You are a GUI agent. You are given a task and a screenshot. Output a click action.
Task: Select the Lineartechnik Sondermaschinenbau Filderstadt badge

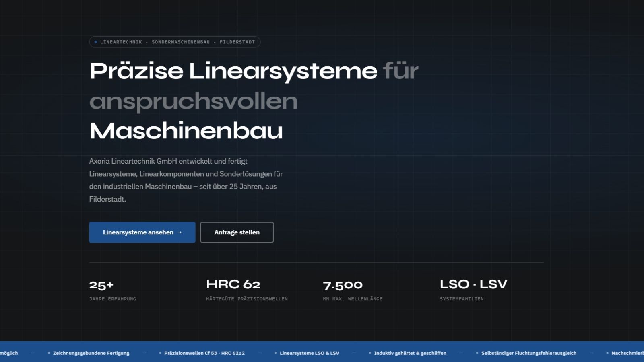point(175,42)
